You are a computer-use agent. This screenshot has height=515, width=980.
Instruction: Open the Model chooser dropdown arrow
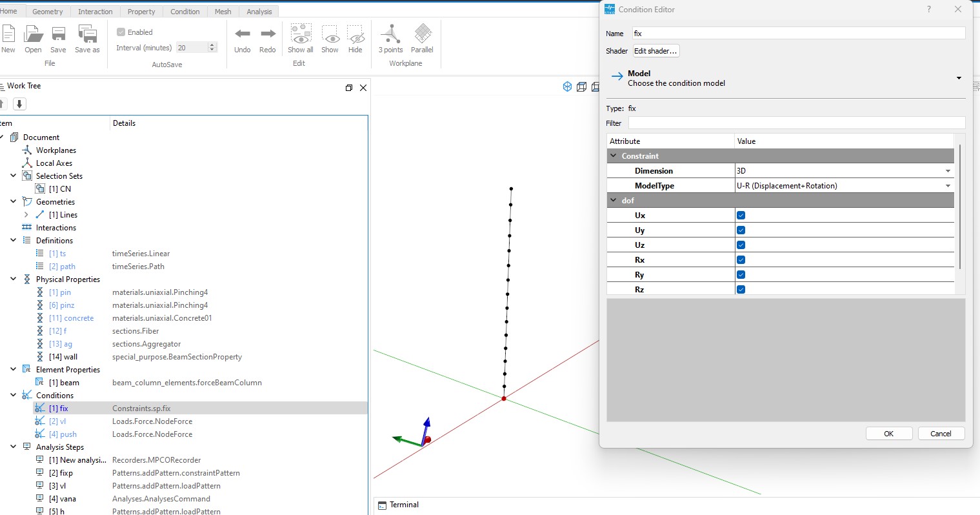959,78
